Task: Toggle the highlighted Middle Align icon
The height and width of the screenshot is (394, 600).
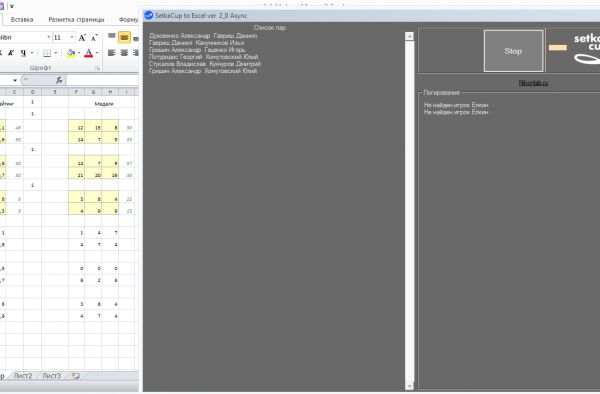Action: point(124,37)
